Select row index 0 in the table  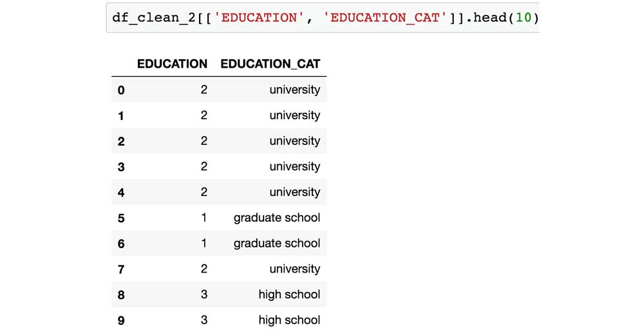(x=121, y=90)
